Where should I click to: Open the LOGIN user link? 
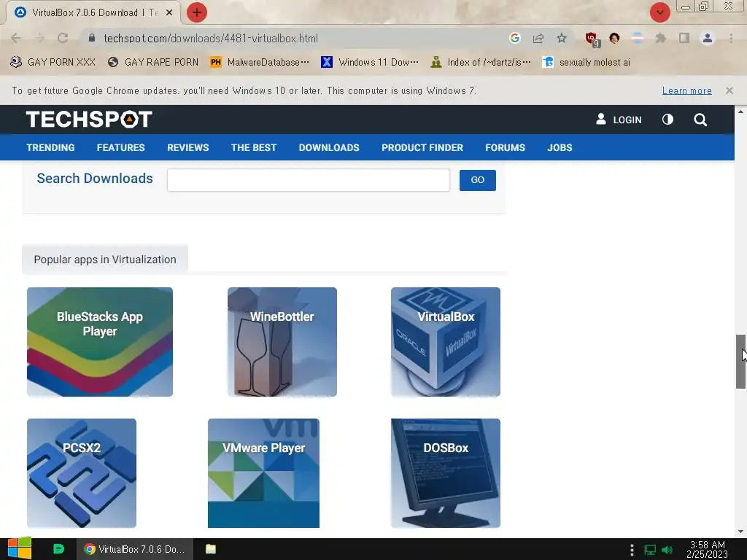[619, 120]
